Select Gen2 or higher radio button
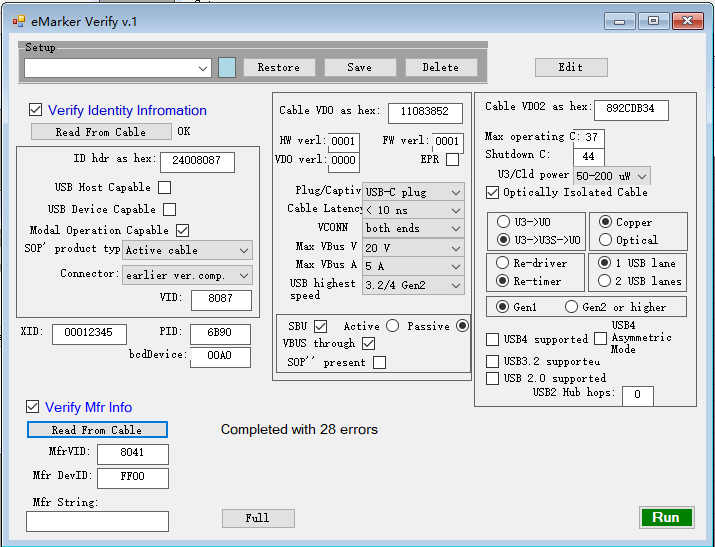715x547 pixels. point(571,307)
